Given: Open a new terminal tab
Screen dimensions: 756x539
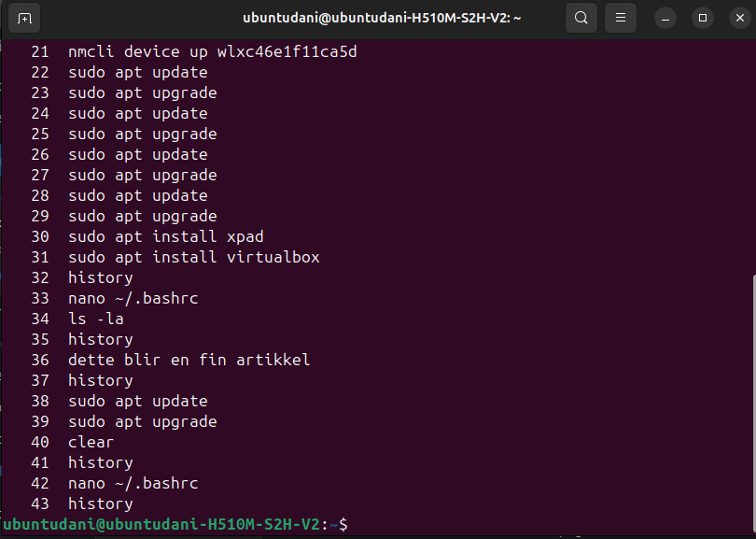Looking at the screenshot, I should tap(24, 19).
